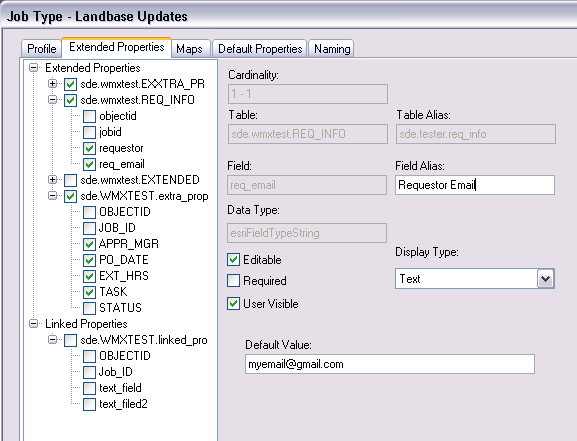577x441 pixels.
Task: Select the TASK tree item label
Action: tap(113, 292)
